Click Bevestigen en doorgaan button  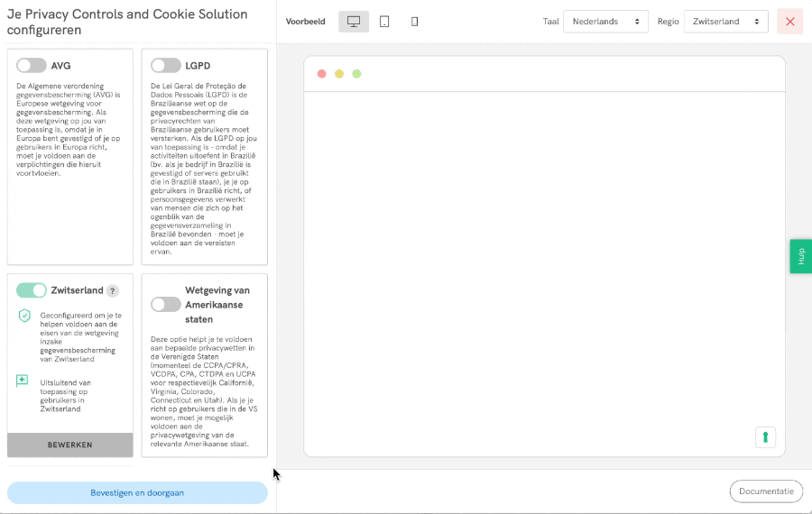point(137,492)
